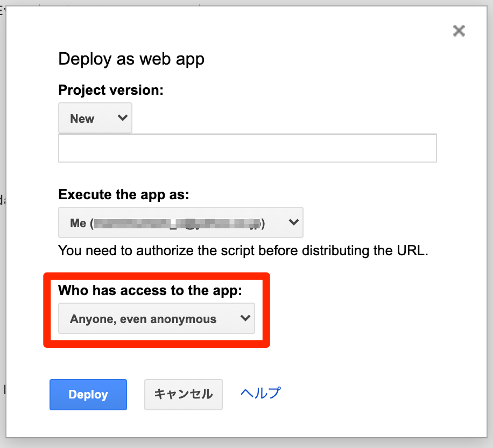Open the Execute the app as dropdown

pyautogui.click(x=180, y=222)
